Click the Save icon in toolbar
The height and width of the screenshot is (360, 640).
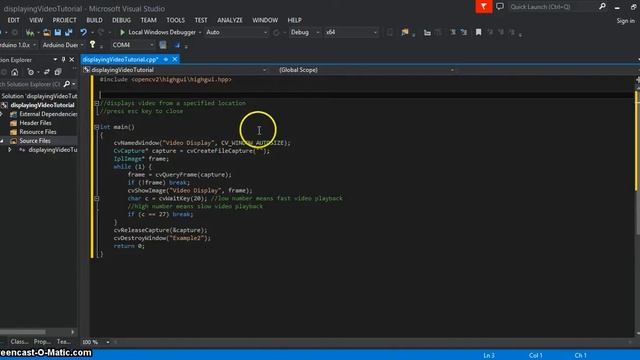point(58,32)
